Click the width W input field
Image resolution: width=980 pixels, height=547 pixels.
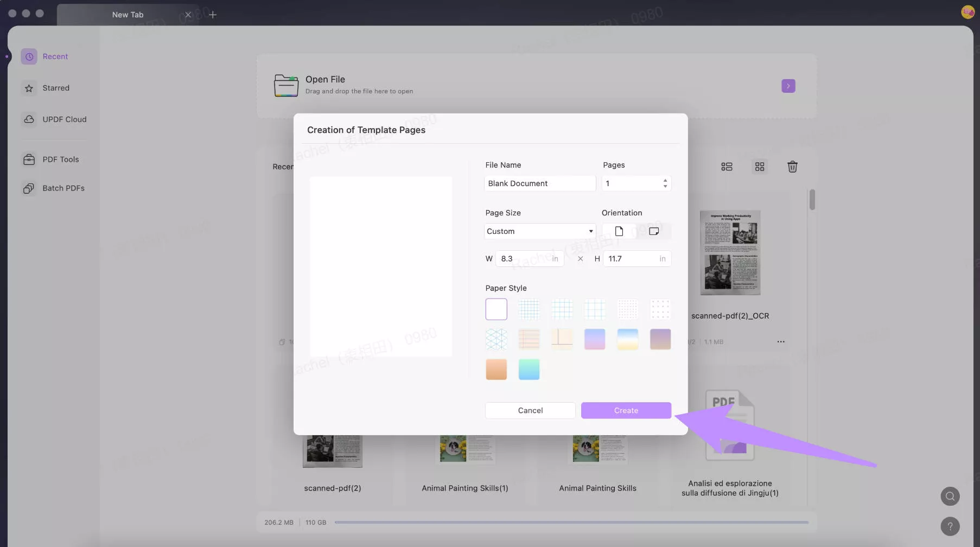[529, 259]
